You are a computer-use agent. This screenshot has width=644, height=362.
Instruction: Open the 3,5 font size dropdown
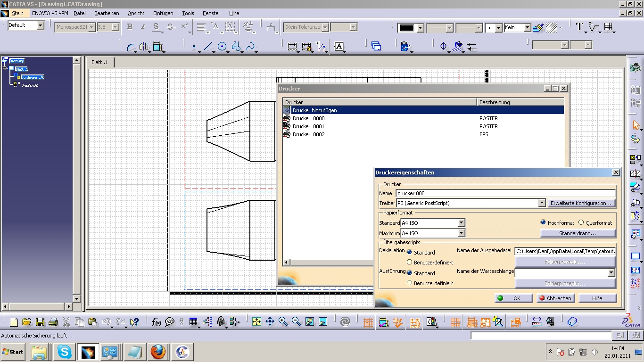click(115, 27)
